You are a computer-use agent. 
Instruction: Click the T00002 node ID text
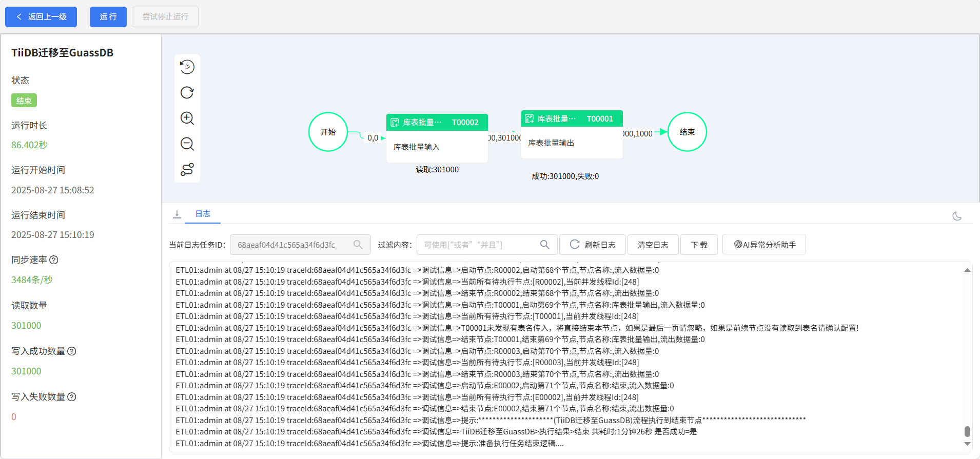click(465, 123)
